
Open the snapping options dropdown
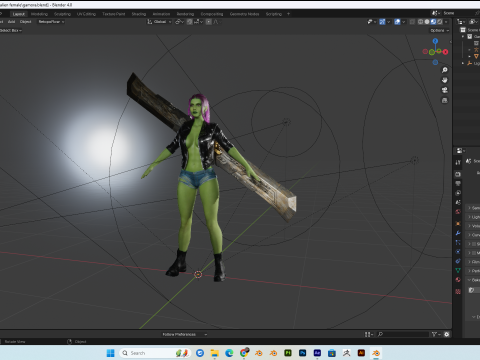click(x=198, y=22)
